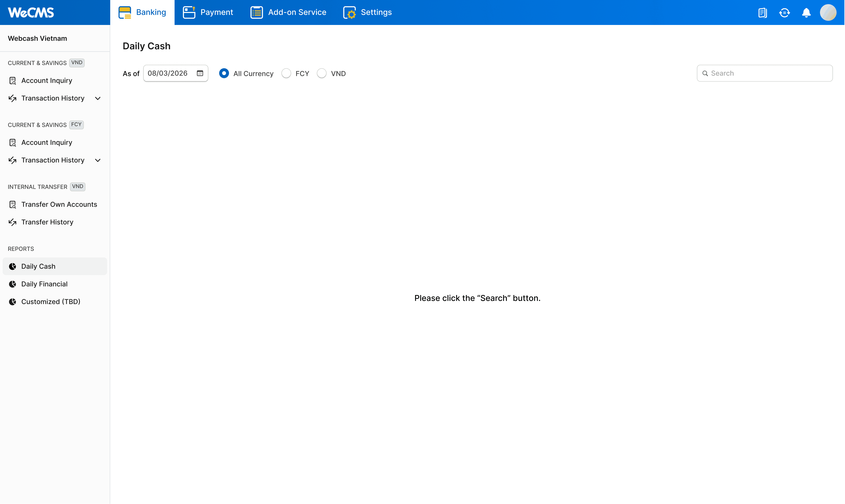Click the WeCMS logo
Screen dimensions: 845x504
click(31, 13)
